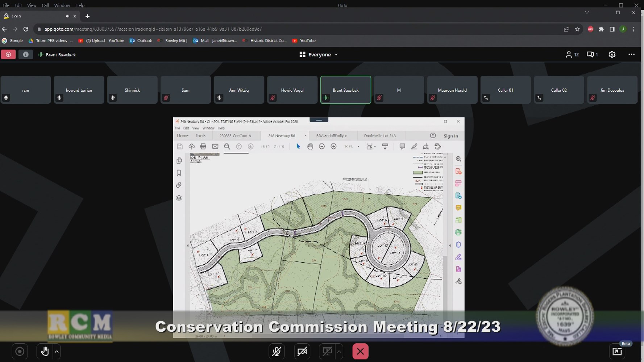Select Jim Decoulos participant tile
Viewport: 644px width, 362px height.
click(612, 90)
